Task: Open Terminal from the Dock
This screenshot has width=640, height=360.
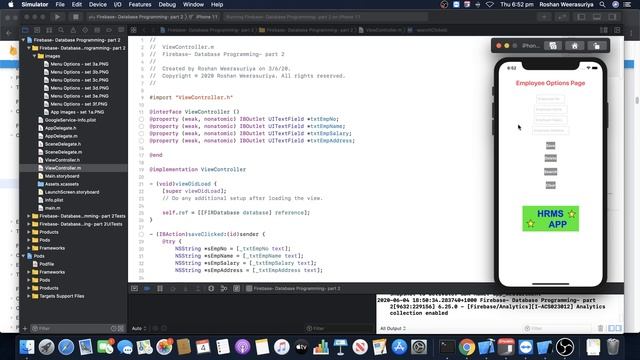Action: (447, 347)
